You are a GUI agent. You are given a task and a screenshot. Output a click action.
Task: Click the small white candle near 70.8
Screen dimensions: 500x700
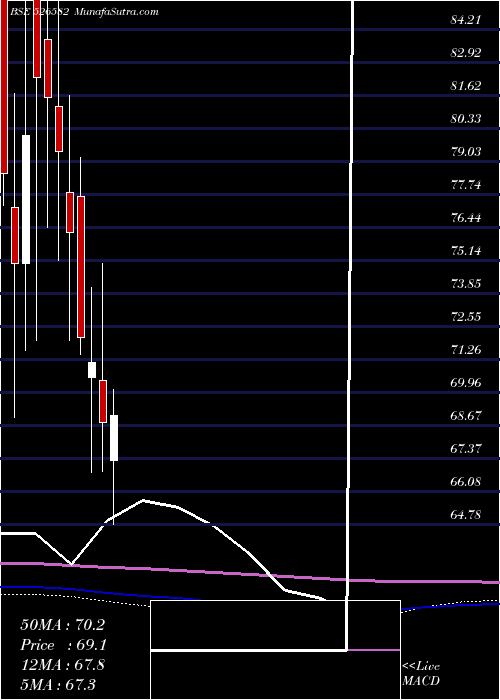click(x=92, y=370)
